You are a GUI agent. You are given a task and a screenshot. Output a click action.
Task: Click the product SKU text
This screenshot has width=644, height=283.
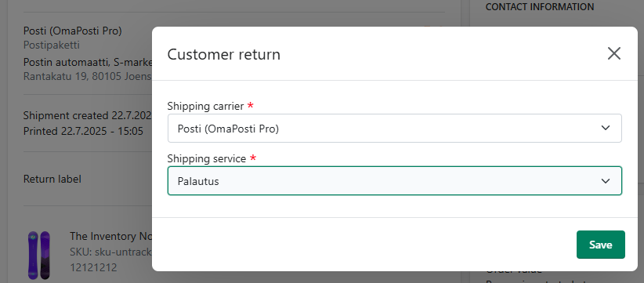pos(111,252)
